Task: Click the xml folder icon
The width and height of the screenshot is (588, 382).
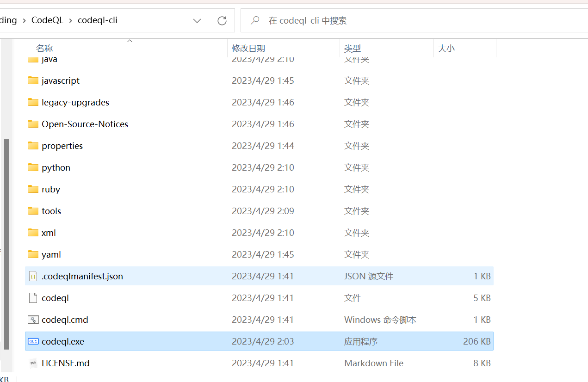Action: (33, 233)
